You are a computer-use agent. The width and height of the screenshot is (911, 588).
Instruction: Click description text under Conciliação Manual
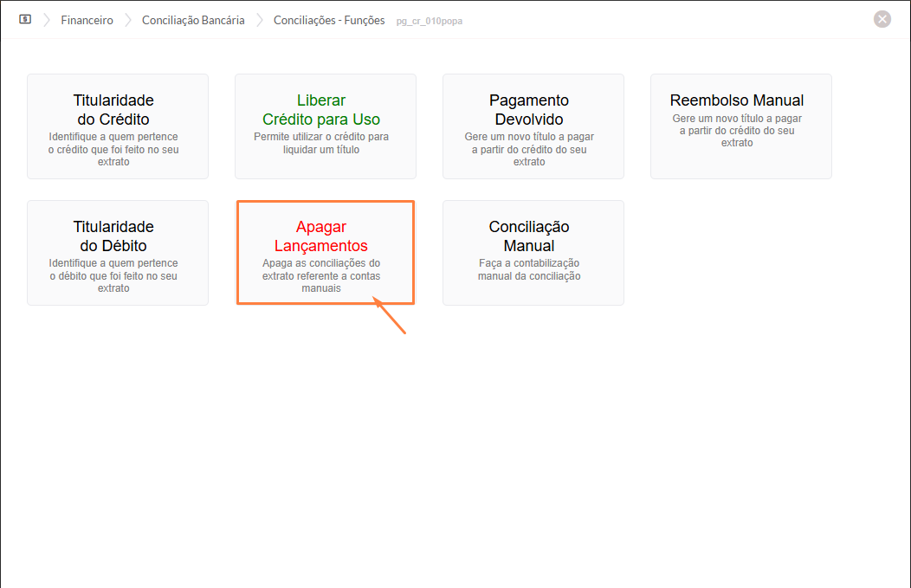[529, 269]
